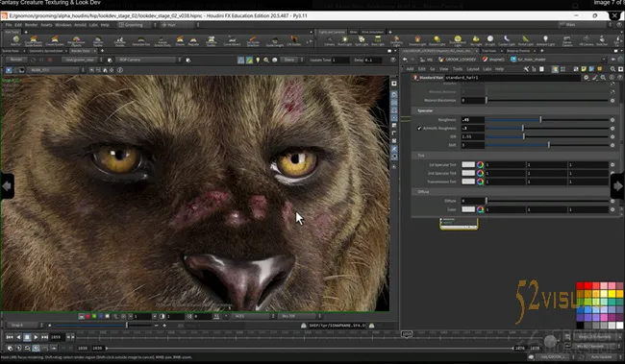Add a Camera from the lights shelf
The height and width of the screenshot is (364, 625).
329,40
